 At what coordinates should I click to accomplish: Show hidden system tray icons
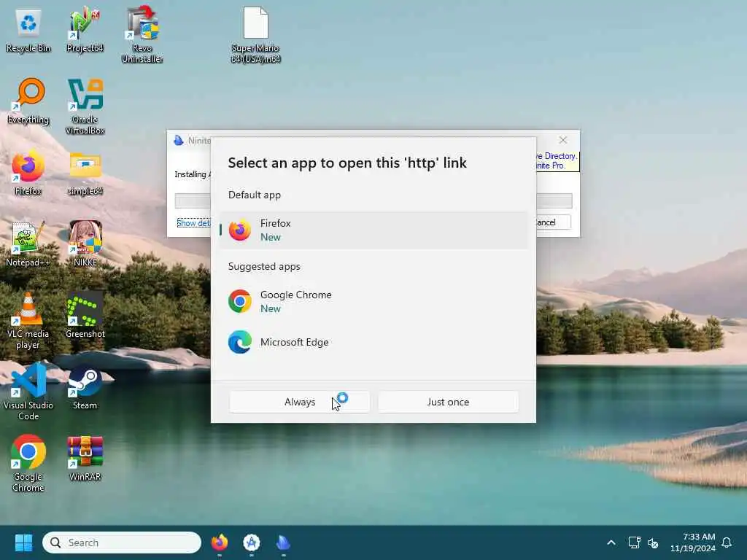pos(611,542)
